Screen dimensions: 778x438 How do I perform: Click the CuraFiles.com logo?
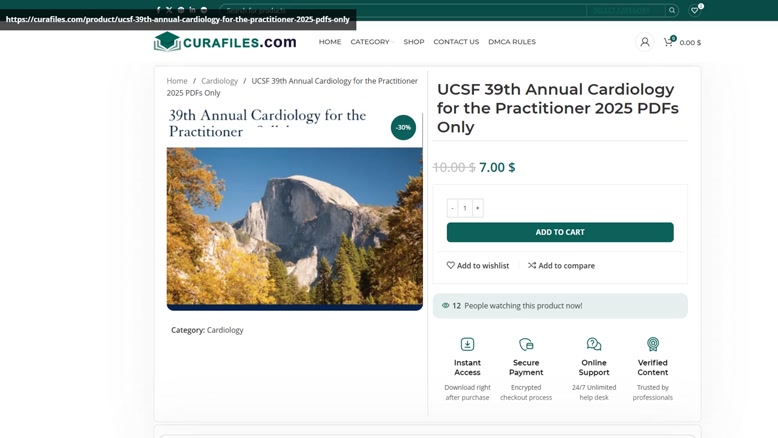(x=225, y=42)
